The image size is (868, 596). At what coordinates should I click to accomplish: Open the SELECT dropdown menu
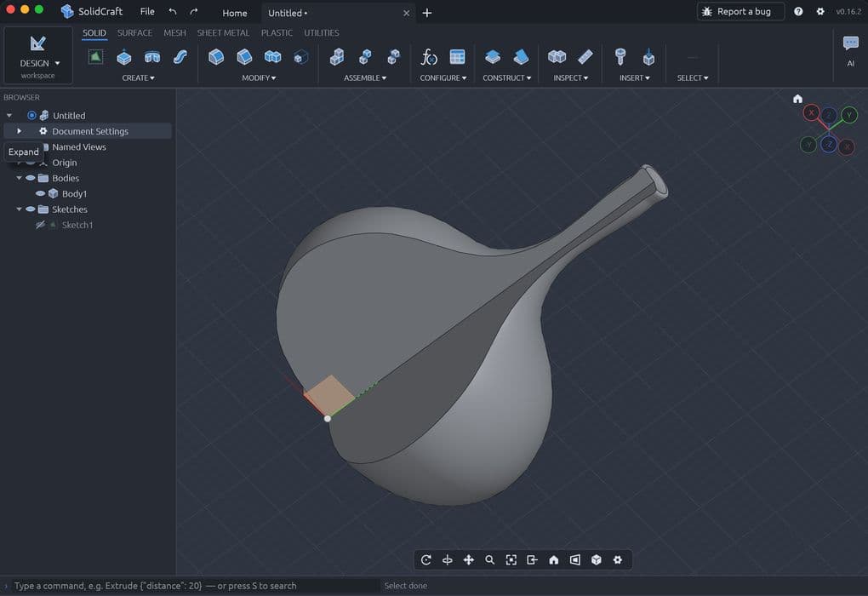tap(693, 78)
